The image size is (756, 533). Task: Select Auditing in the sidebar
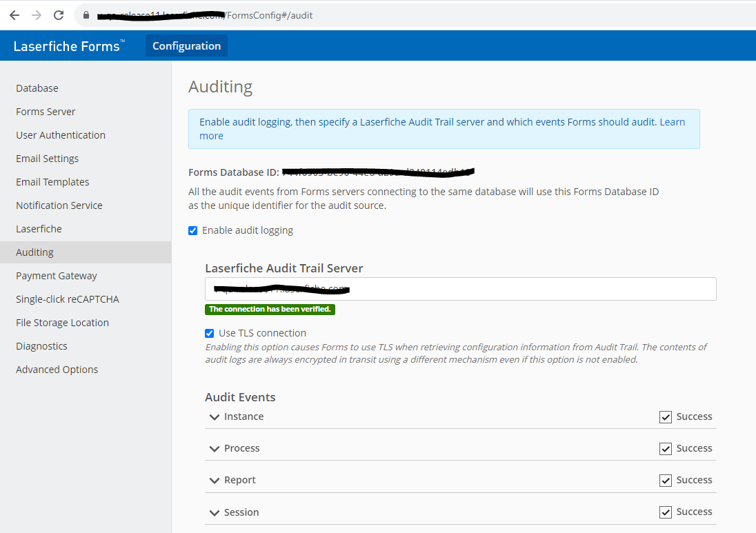86,252
